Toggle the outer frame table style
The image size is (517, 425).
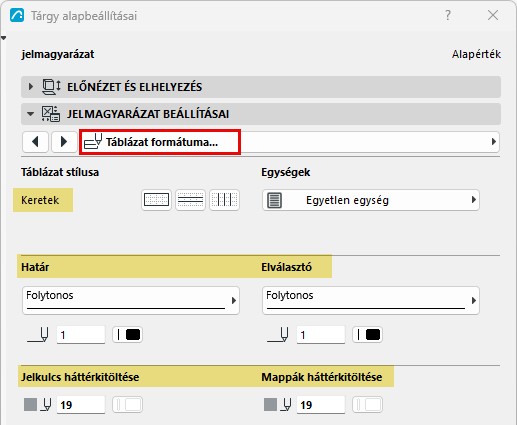coord(156,200)
